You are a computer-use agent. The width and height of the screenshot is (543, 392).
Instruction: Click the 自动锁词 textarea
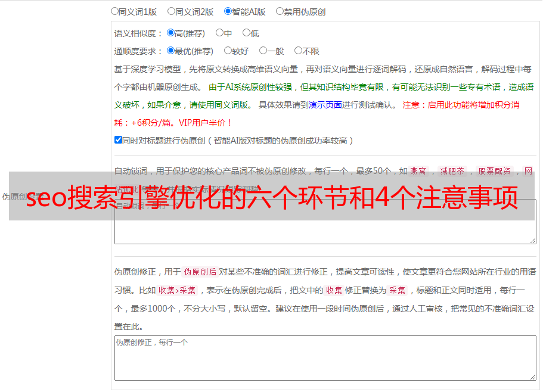[x=325, y=222]
